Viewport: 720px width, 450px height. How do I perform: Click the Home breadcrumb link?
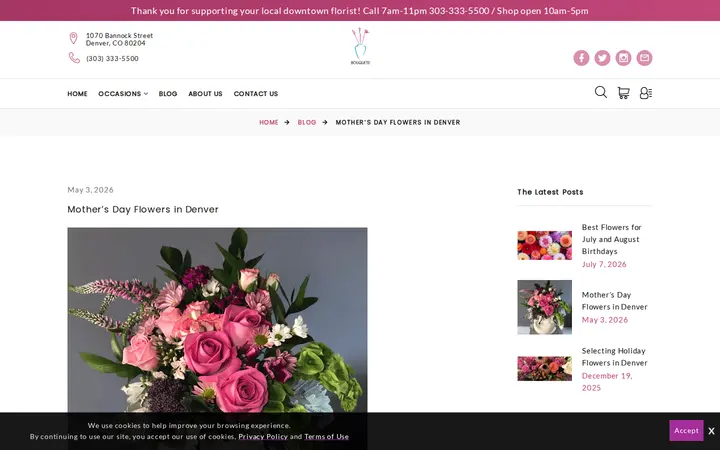tap(269, 122)
